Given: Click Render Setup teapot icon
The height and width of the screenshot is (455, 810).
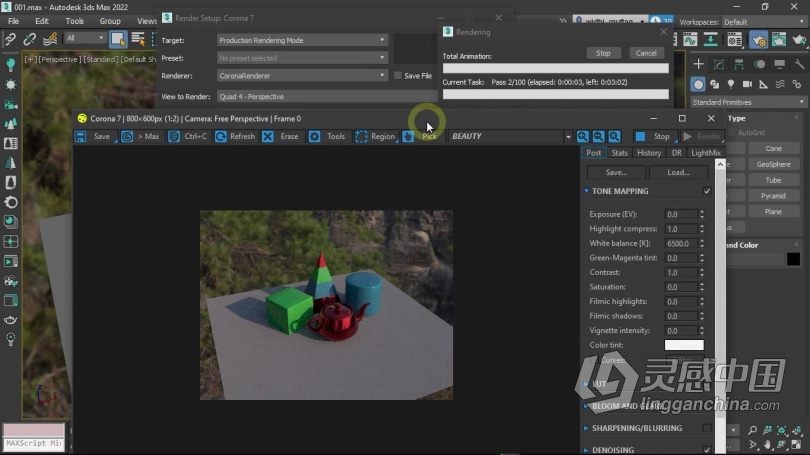Looking at the screenshot, I should 758,40.
